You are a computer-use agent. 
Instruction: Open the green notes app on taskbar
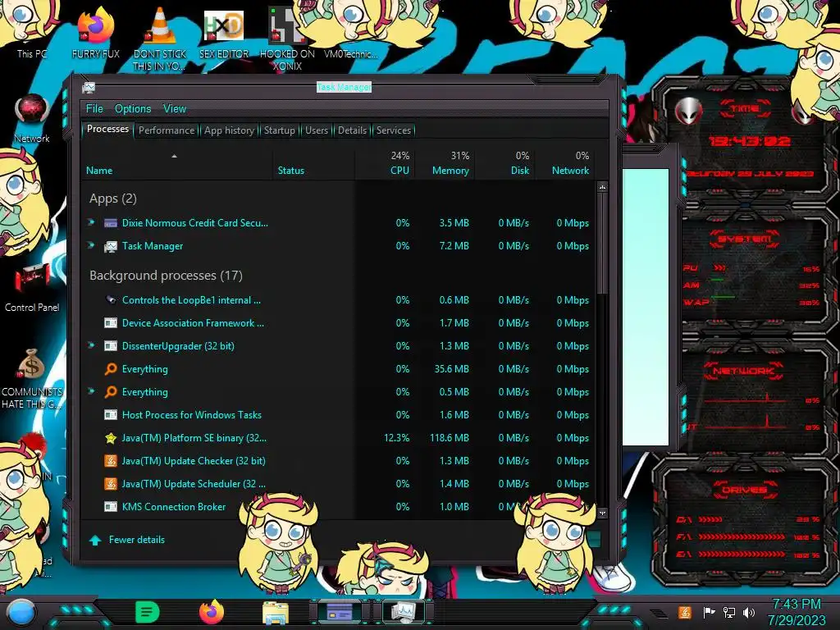(148, 612)
